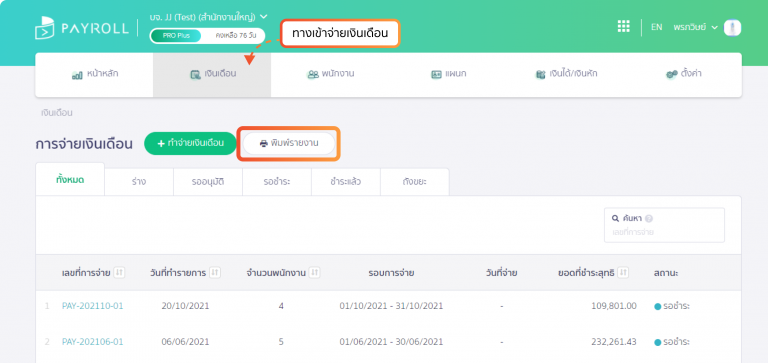Sort by ยอดที่ชำระสุทธิ column icon
768x363 pixels.
click(x=623, y=272)
